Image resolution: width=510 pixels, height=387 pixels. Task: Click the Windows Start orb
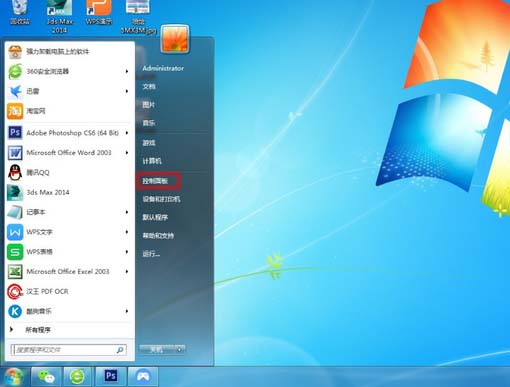tap(13, 377)
